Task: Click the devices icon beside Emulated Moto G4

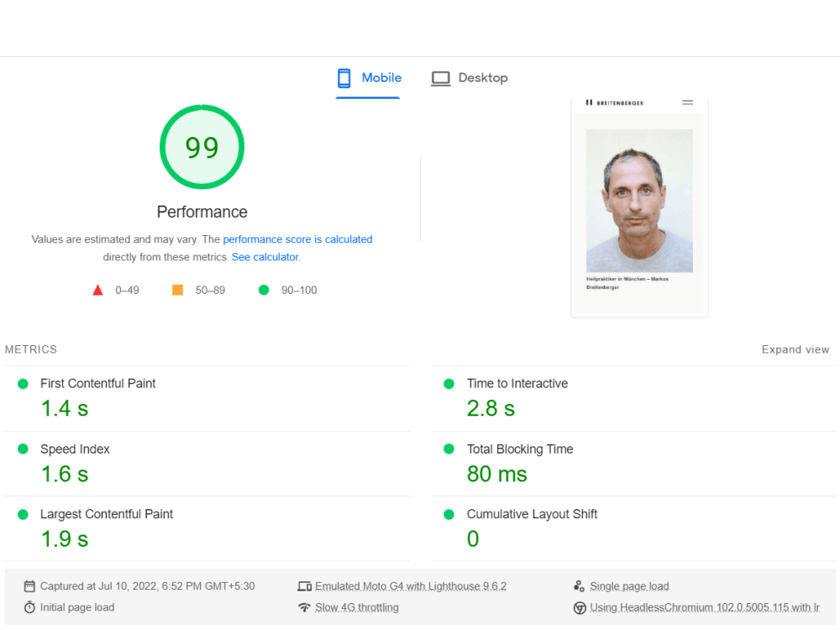Action: point(304,586)
